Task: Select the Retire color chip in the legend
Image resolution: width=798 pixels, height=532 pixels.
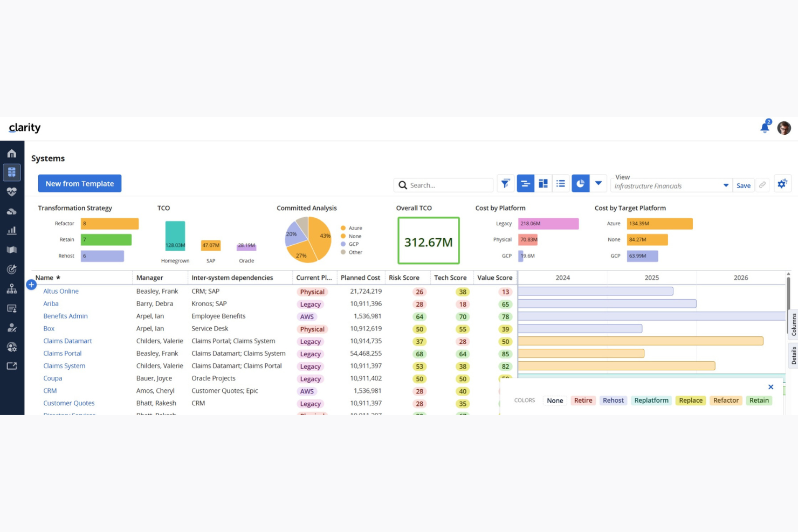Action: [583, 400]
